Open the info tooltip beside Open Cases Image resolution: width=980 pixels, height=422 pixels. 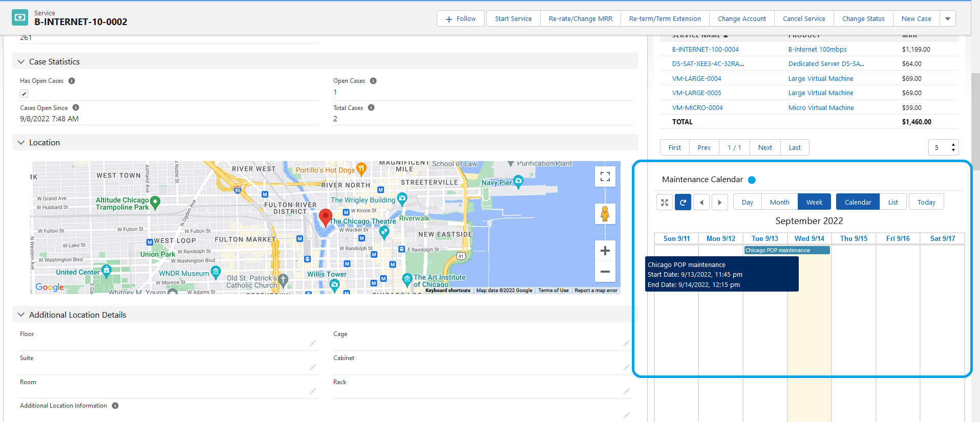[x=373, y=81]
